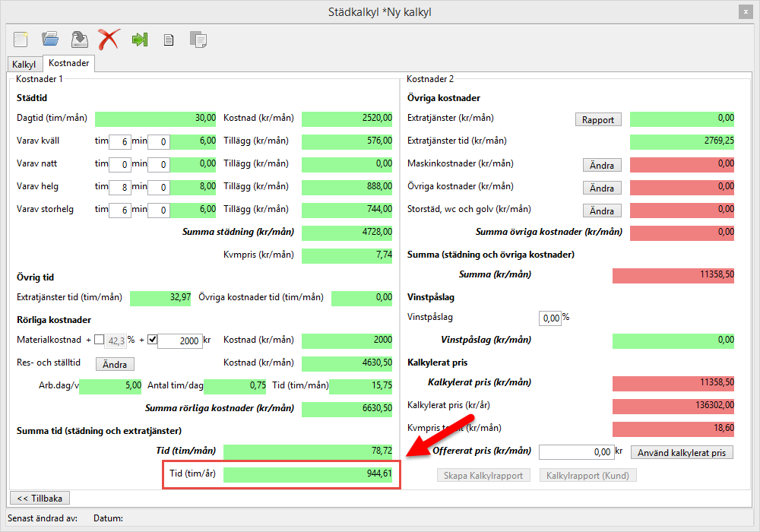The image size is (760, 532).
Task: Click the Offererat pris input field
Action: point(575,452)
